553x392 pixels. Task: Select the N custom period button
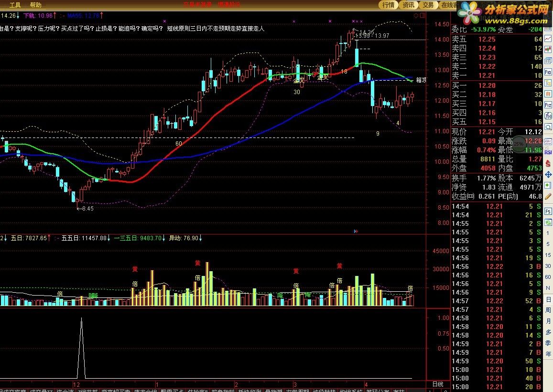548,288
